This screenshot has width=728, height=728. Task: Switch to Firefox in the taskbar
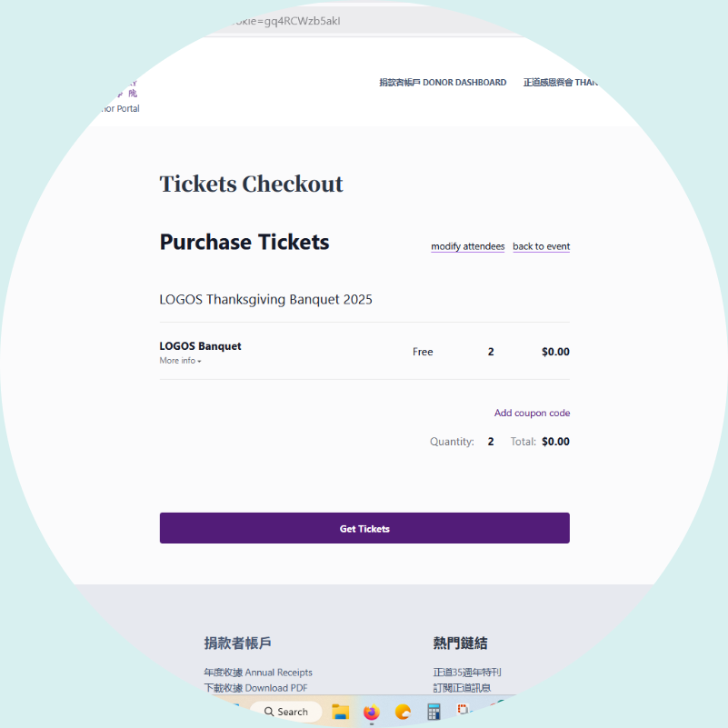click(x=372, y=712)
